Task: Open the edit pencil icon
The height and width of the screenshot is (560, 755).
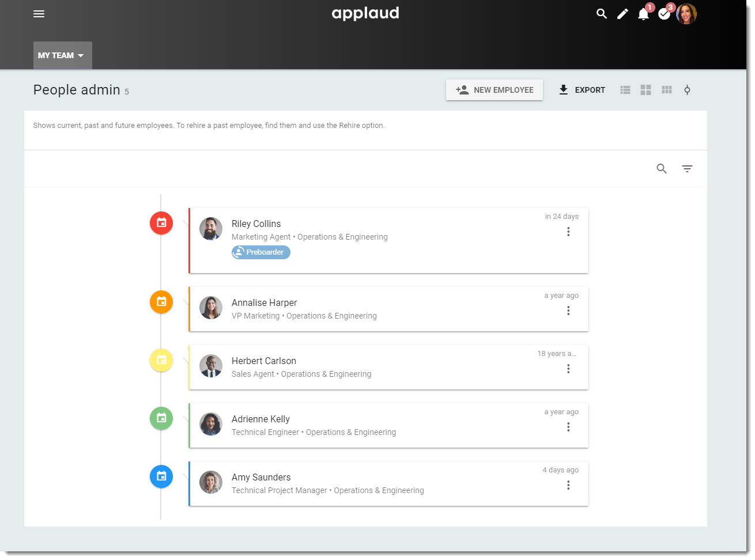Action: click(622, 13)
